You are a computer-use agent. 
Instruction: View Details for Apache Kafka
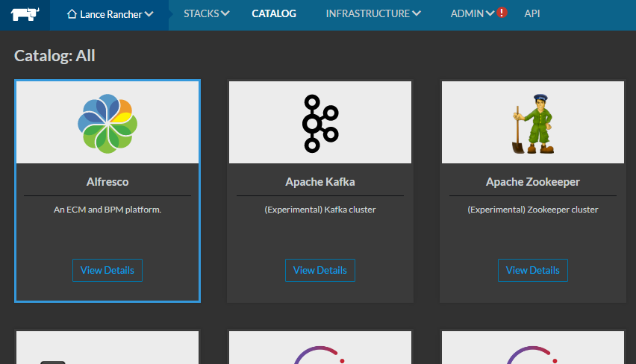(320, 270)
